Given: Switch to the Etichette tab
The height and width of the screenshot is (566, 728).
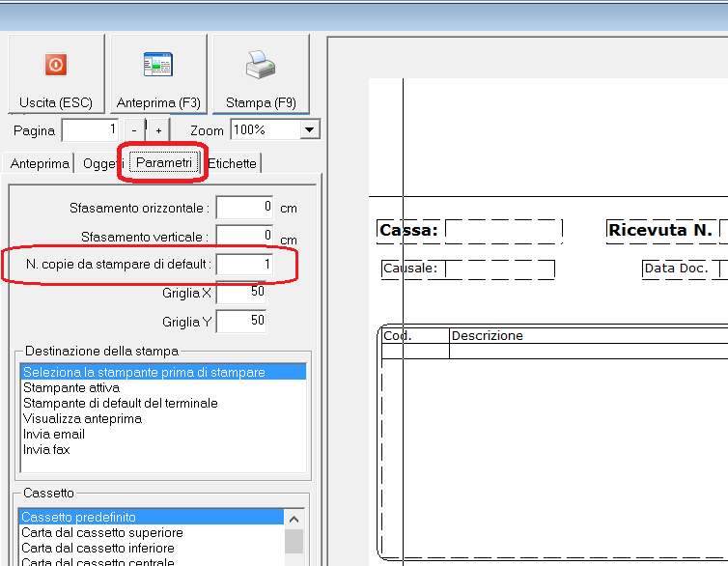Looking at the screenshot, I should tap(232, 163).
